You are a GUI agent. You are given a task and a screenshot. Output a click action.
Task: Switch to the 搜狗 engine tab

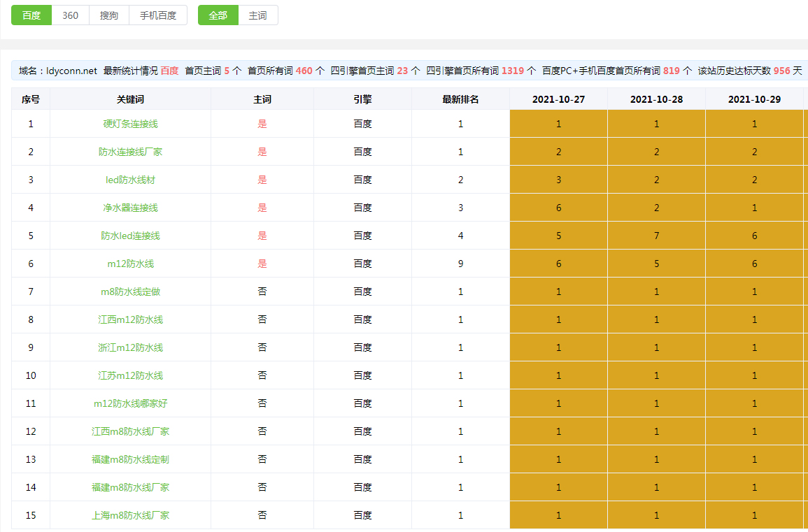pyautogui.click(x=108, y=15)
